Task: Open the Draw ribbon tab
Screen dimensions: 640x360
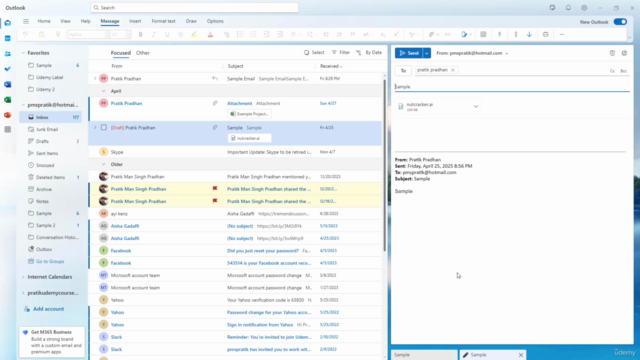Action: click(x=191, y=21)
